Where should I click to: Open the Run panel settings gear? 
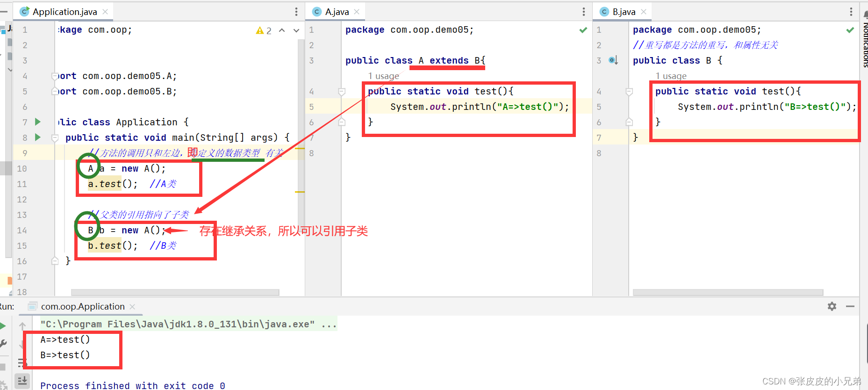pos(832,306)
